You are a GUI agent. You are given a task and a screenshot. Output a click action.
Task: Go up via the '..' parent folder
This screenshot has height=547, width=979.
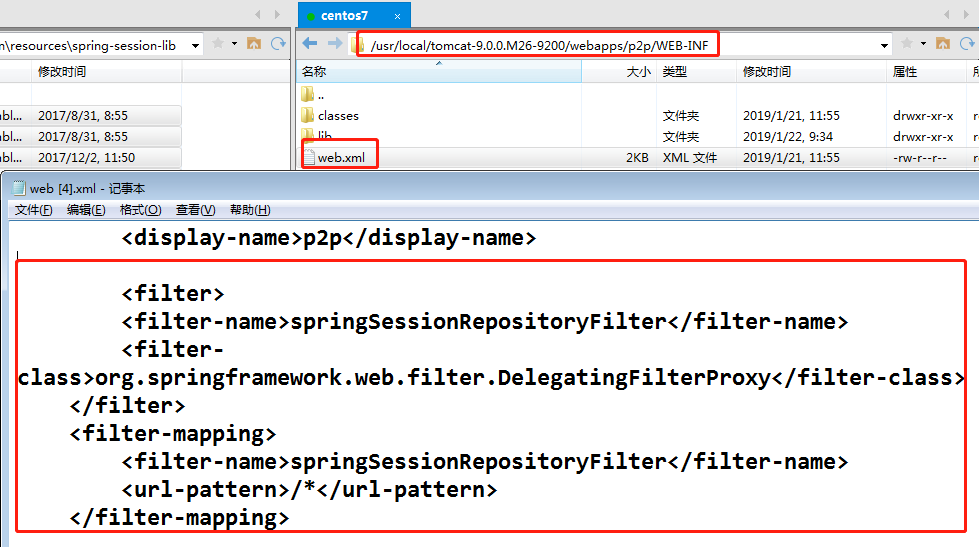[320, 95]
